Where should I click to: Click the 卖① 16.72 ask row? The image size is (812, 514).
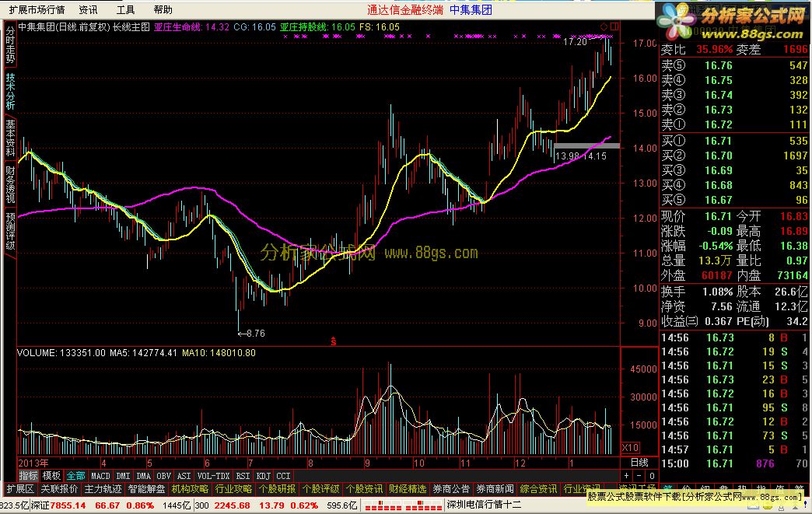[734, 124]
